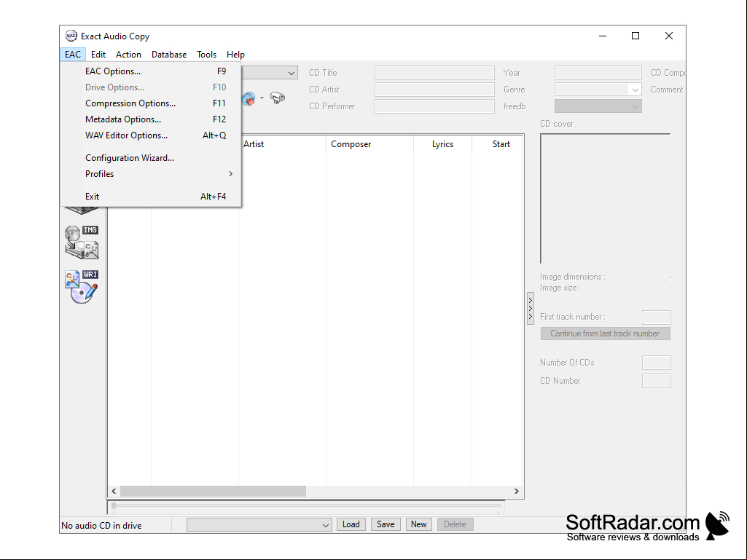Click Continue from last track number
The height and width of the screenshot is (560, 747).
pos(605,334)
